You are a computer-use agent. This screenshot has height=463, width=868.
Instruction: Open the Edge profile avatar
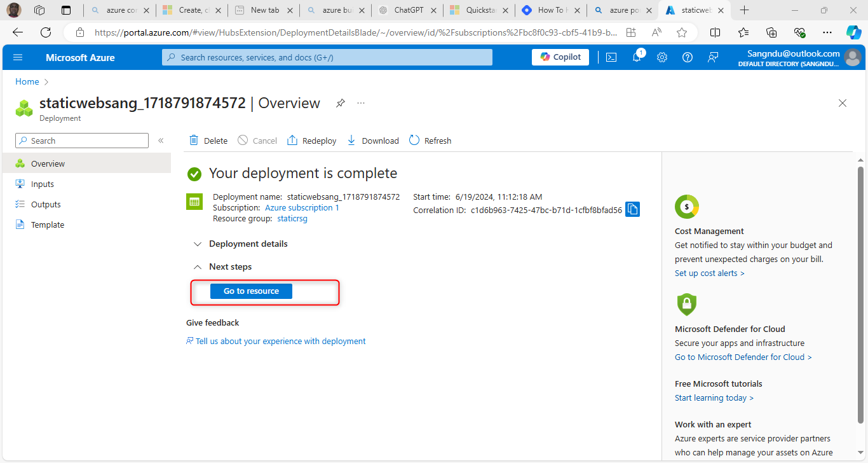click(x=14, y=10)
